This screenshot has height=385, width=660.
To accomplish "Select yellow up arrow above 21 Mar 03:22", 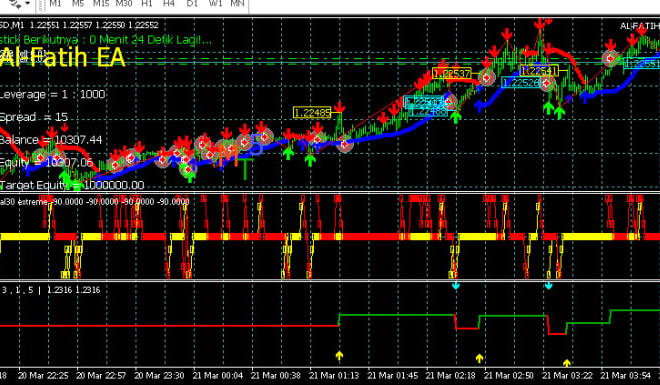I will coord(567,363).
